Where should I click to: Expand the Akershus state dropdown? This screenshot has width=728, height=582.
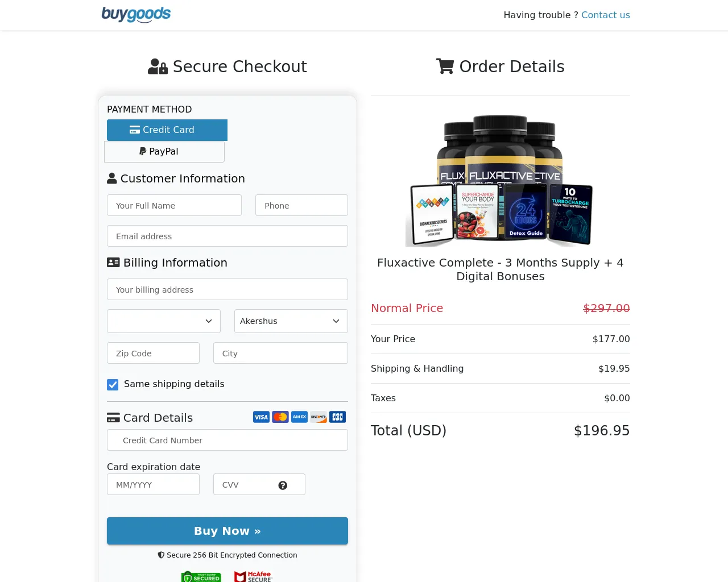(291, 321)
